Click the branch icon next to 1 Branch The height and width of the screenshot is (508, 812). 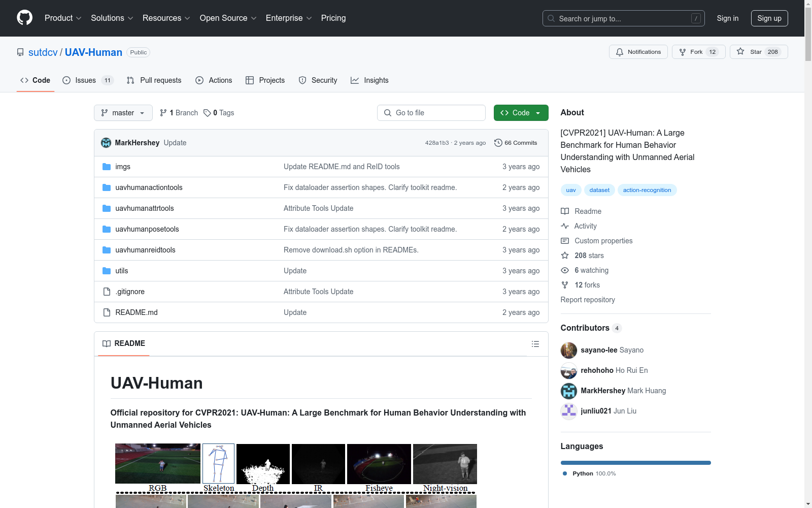point(163,113)
